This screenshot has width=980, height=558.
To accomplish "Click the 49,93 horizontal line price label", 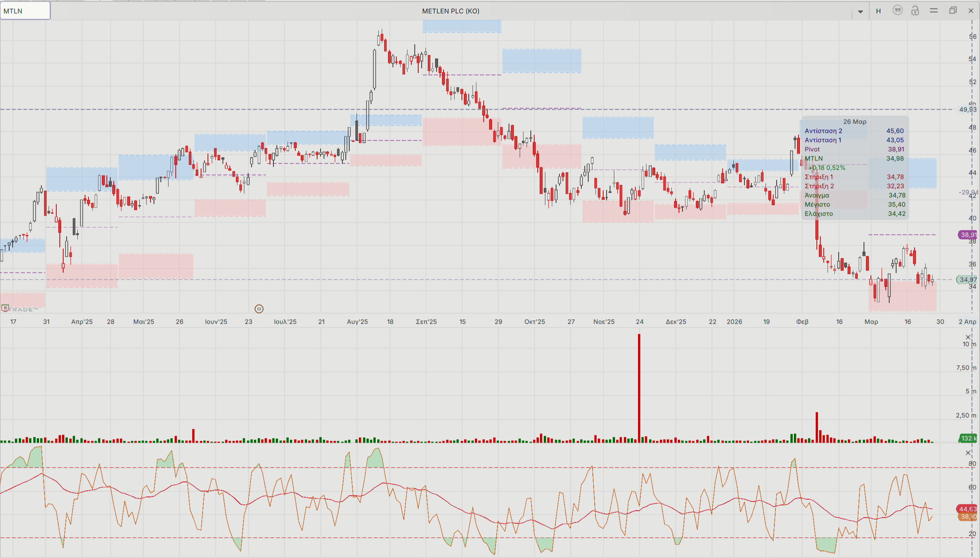I will [967, 110].
